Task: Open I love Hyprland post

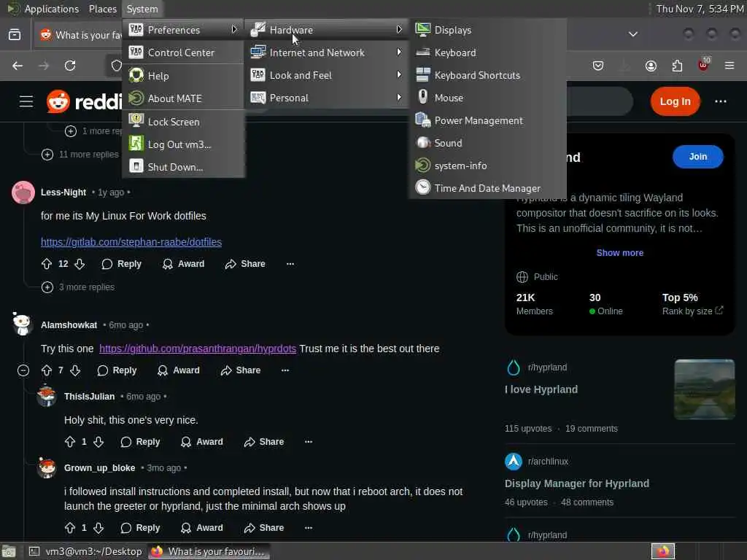Action: pyautogui.click(x=541, y=389)
